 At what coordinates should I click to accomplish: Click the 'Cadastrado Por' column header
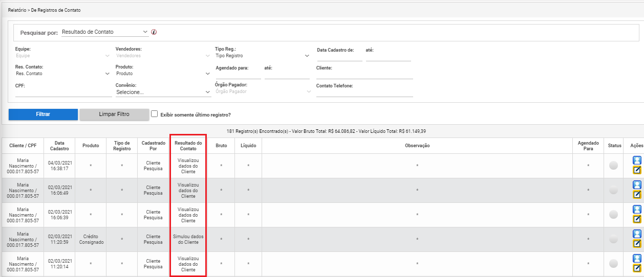153,146
